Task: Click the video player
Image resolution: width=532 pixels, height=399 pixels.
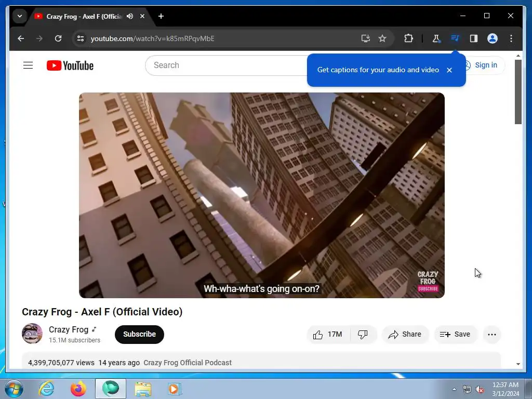Action: point(262,195)
